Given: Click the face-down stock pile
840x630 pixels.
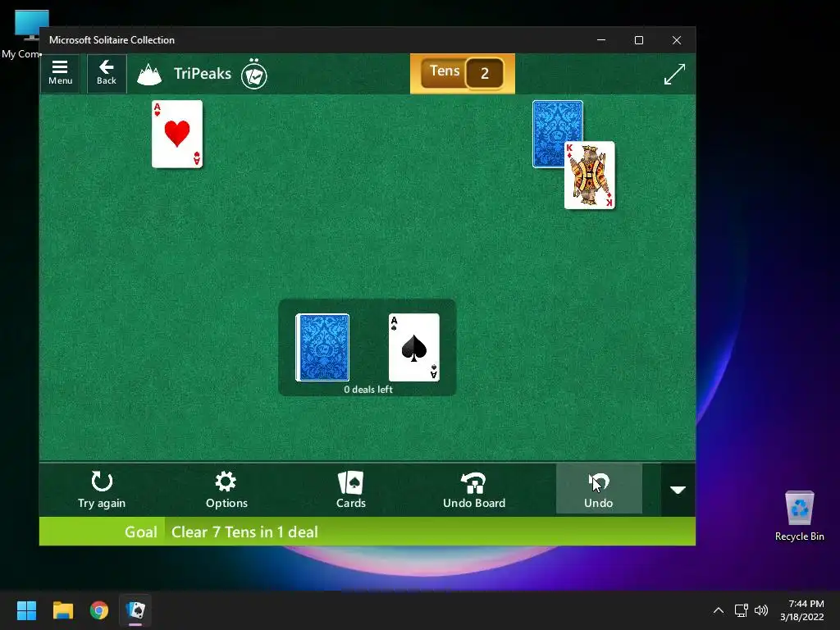Looking at the screenshot, I should tap(322, 348).
